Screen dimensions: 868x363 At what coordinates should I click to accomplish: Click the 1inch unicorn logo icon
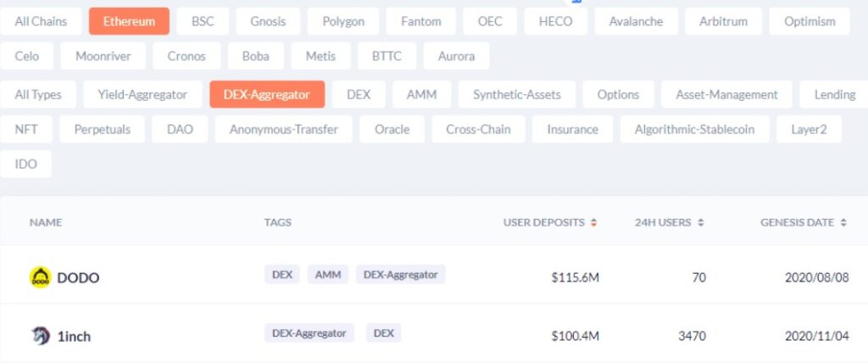[41, 336]
